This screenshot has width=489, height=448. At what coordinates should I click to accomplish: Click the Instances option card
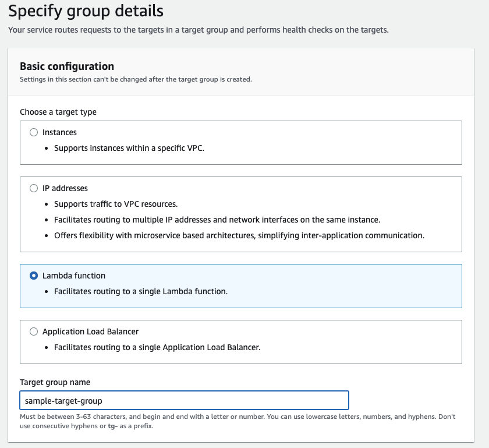click(241, 142)
